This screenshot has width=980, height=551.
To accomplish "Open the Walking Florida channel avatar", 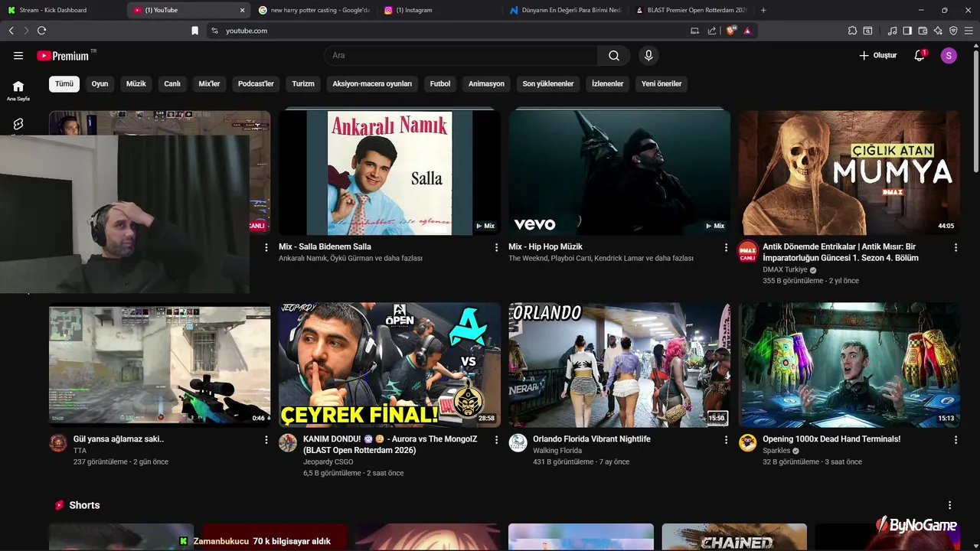I will (x=518, y=443).
